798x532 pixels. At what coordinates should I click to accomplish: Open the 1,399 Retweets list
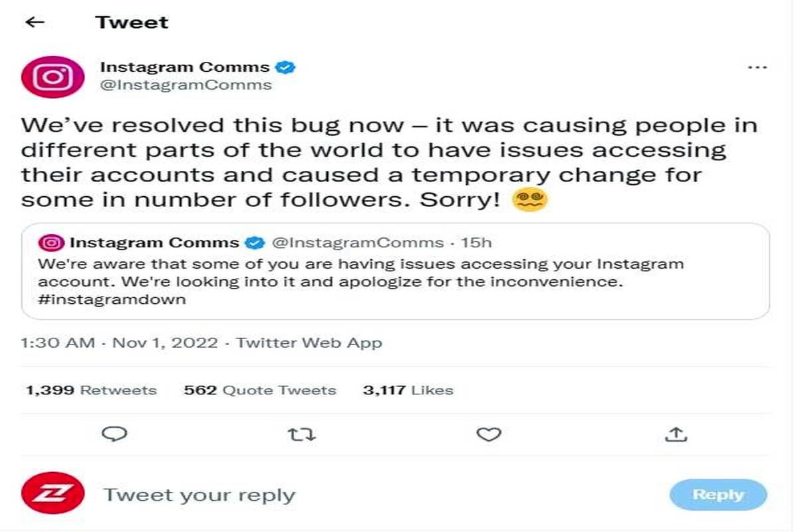(x=91, y=390)
